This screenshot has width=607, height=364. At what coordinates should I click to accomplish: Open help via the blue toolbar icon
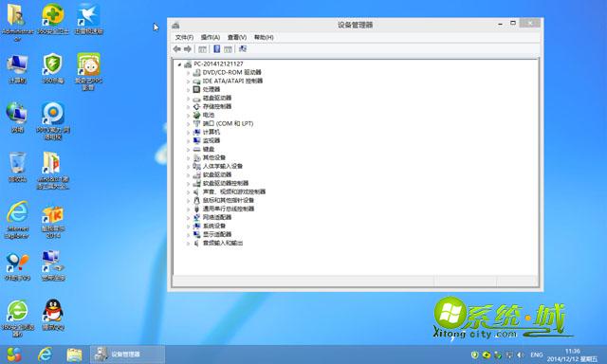(x=217, y=48)
